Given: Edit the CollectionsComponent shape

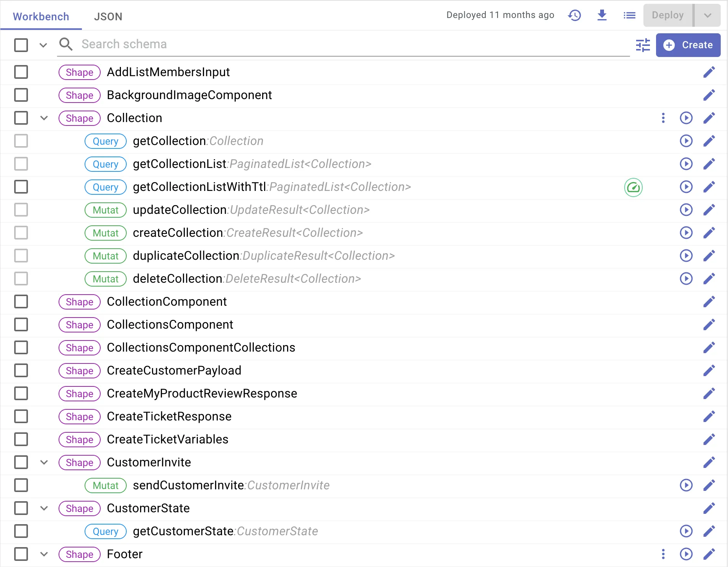Looking at the screenshot, I should pos(709,324).
